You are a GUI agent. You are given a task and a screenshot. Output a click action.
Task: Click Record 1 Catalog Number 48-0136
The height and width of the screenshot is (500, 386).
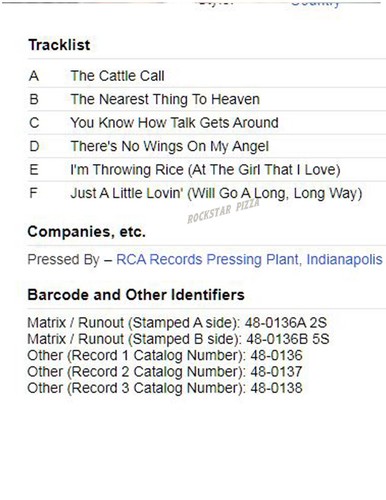165,355
